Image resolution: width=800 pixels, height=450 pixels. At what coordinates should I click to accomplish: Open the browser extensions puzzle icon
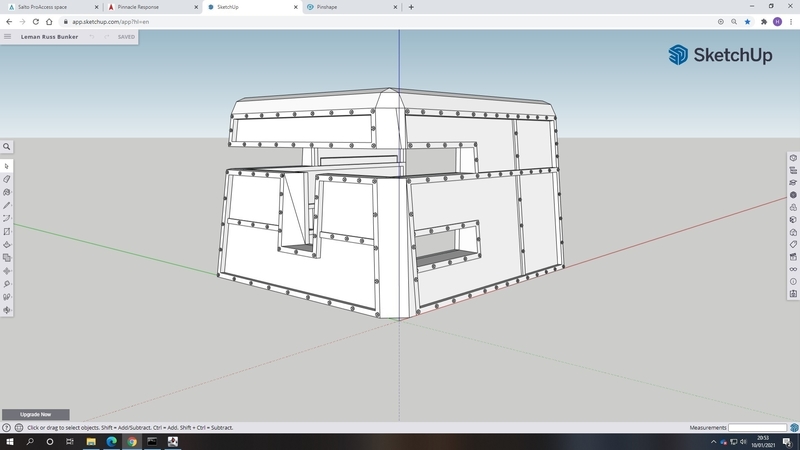764,22
